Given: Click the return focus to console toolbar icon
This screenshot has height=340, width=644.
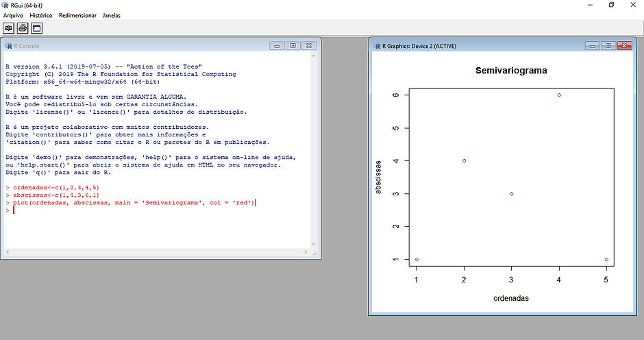Looking at the screenshot, I should click(36, 28).
